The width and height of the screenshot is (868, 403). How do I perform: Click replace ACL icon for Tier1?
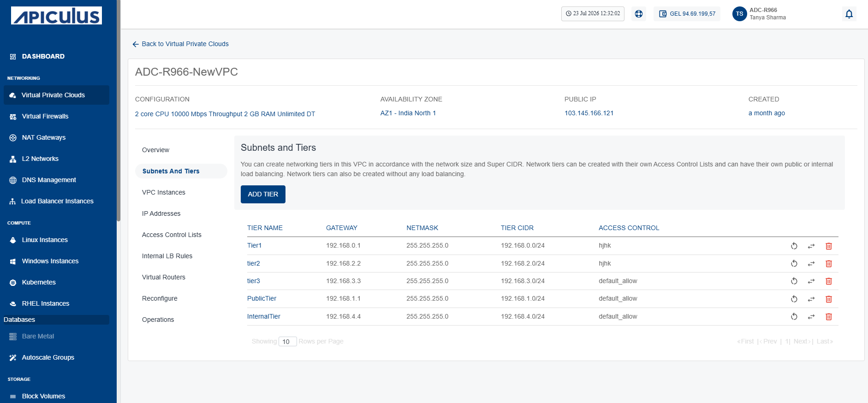coord(811,246)
